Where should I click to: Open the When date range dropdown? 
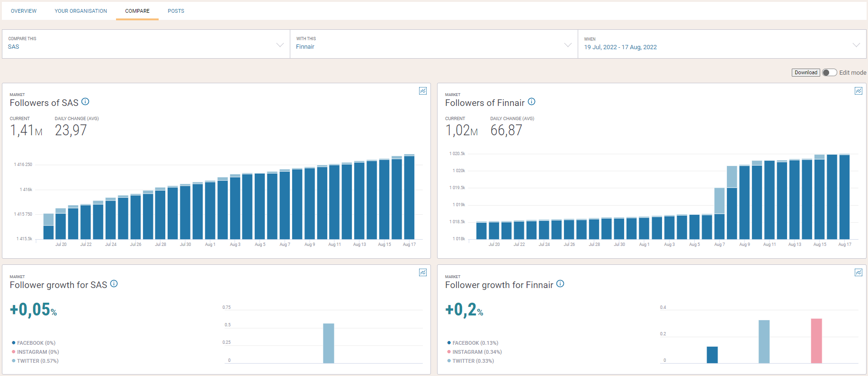(722, 44)
